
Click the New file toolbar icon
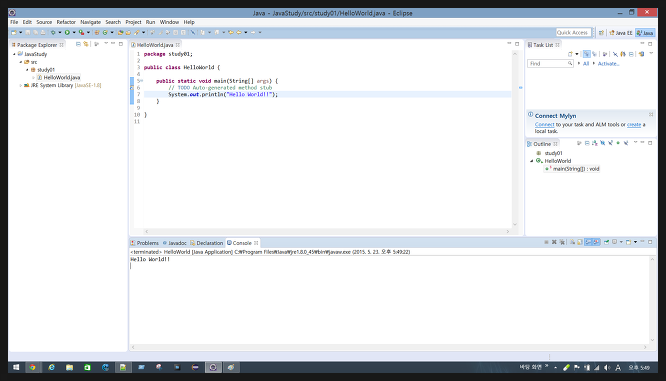[14, 32]
